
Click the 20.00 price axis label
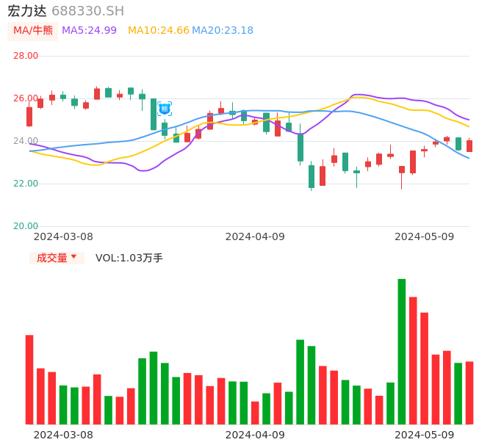26,226
